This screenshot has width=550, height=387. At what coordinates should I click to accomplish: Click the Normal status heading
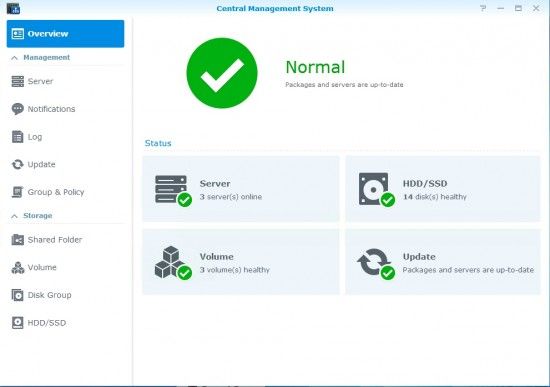(x=315, y=67)
